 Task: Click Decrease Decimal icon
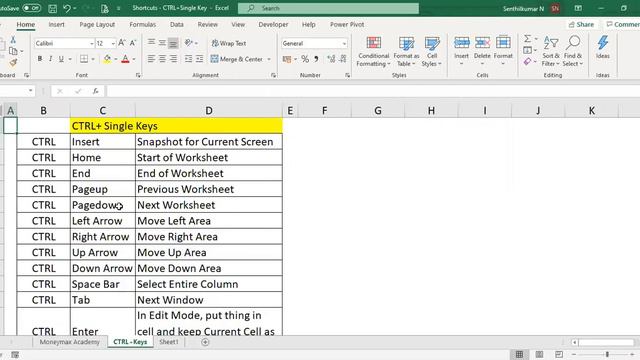click(342, 59)
